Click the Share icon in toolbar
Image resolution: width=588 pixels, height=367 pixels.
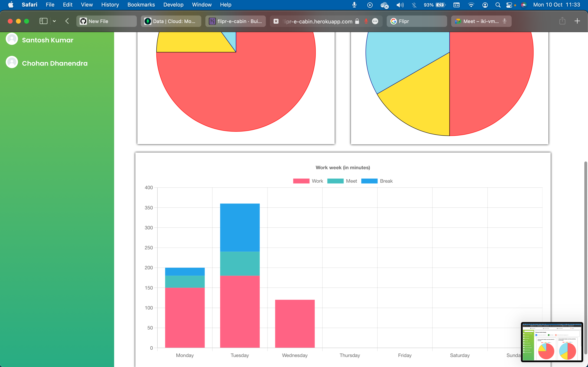click(x=562, y=21)
